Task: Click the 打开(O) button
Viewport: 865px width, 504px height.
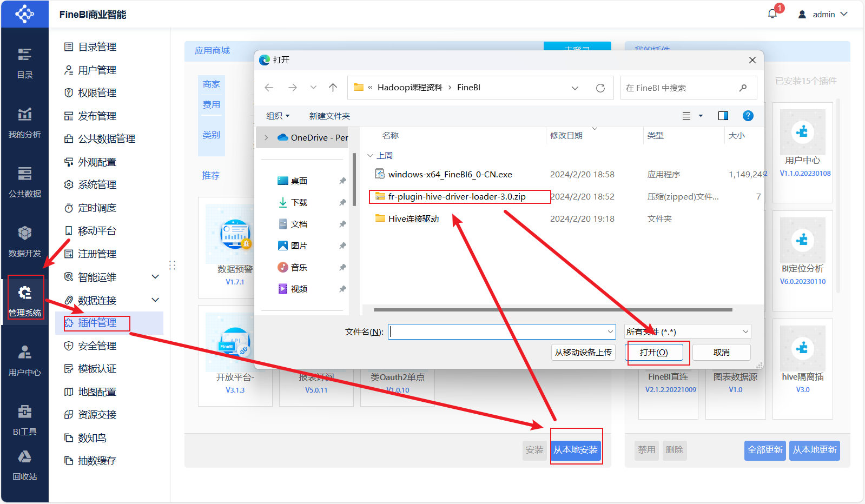Action: pos(653,353)
